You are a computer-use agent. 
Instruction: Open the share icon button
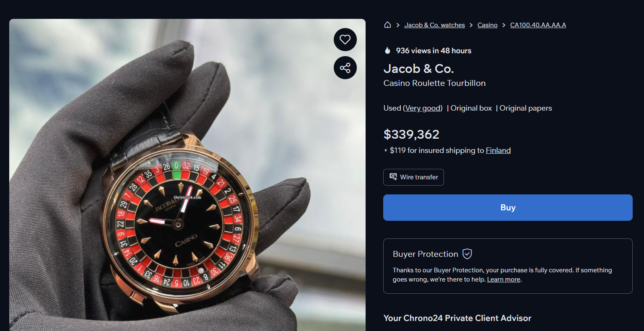point(345,67)
